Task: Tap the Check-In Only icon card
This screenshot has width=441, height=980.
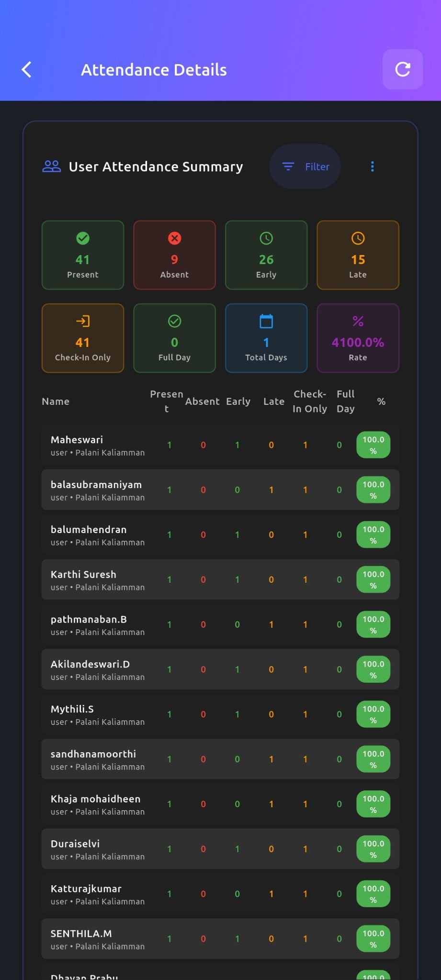Action: coord(83,338)
